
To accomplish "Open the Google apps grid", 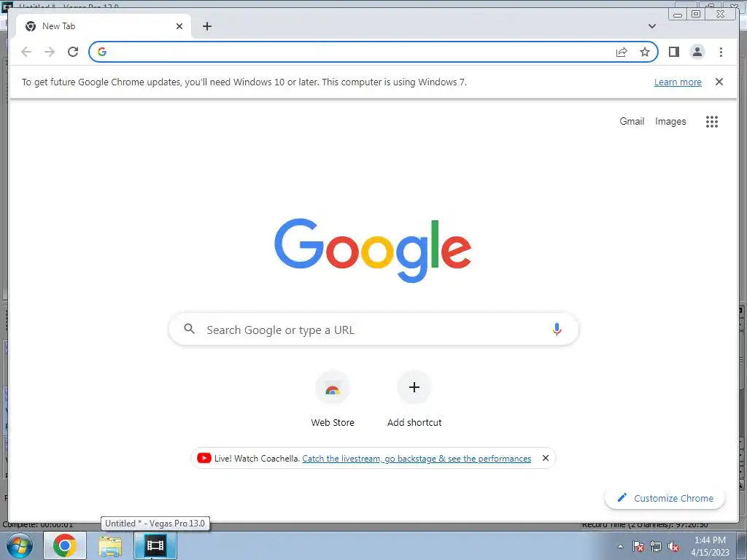I will pos(712,122).
